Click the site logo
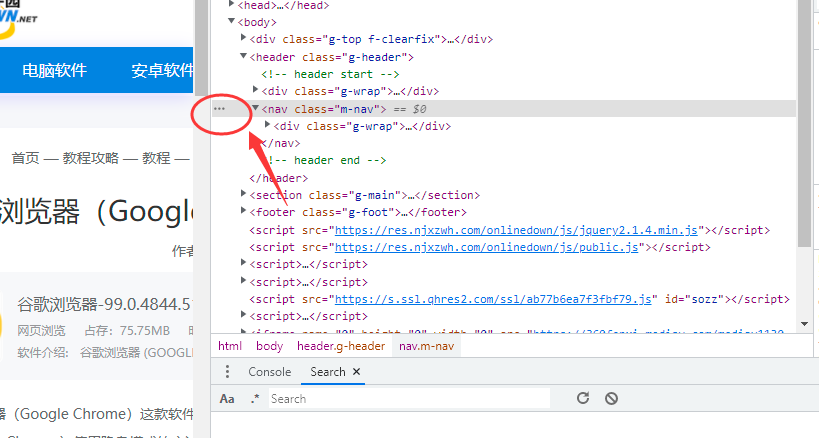Image resolution: width=819 pixels, height=438 pixels. click(19, 18)
